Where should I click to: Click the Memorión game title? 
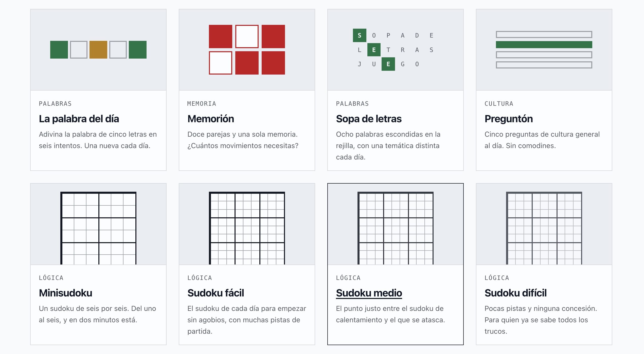(x=211, y=119)
